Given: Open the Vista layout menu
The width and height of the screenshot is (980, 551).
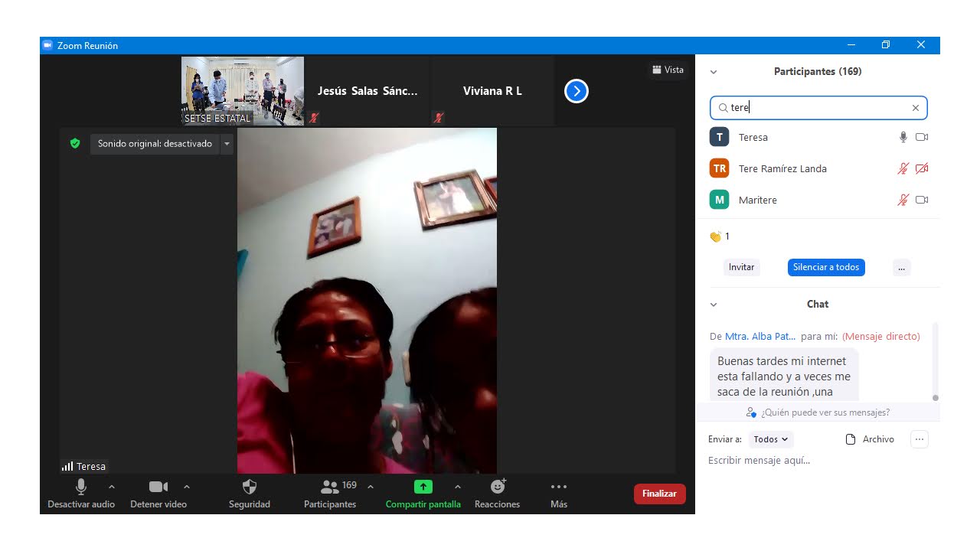Looking at the screenshot, I should [668, 70].
